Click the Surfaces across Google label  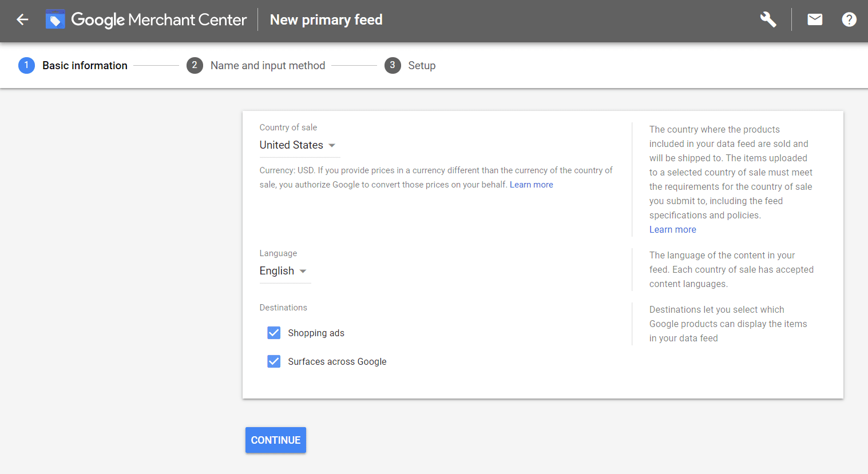[337, 361]
